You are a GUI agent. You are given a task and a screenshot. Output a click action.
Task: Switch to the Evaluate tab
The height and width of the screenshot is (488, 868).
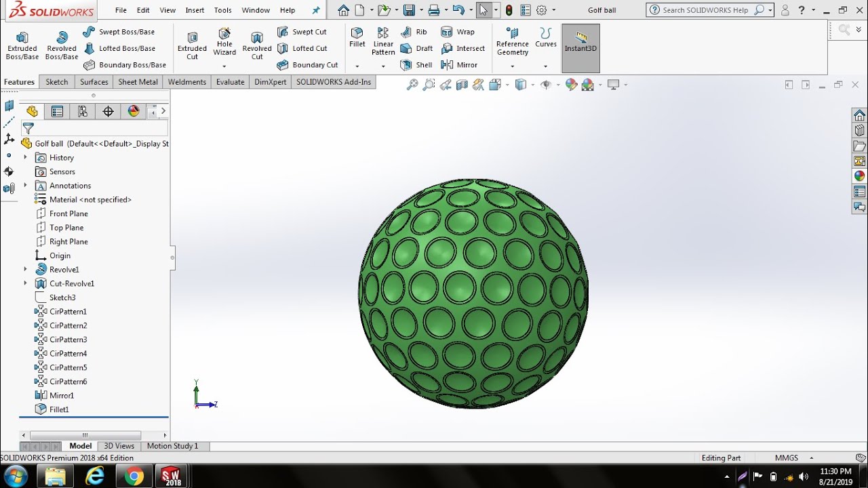[x=231, y=82]
